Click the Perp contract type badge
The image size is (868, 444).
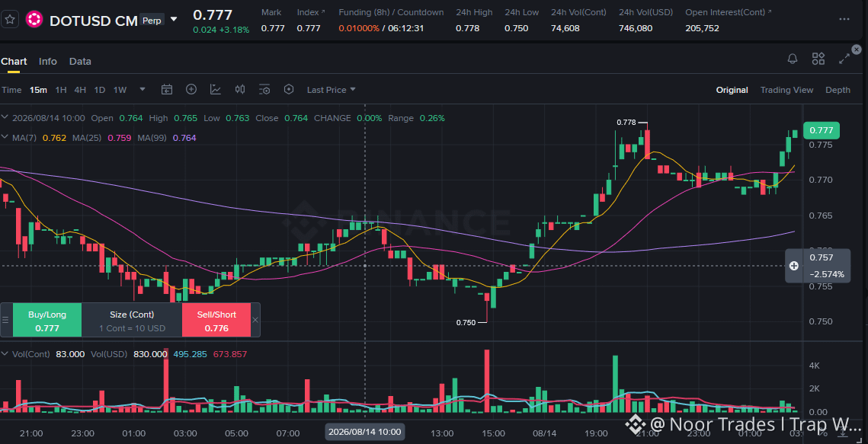click(x=152, y=20)
